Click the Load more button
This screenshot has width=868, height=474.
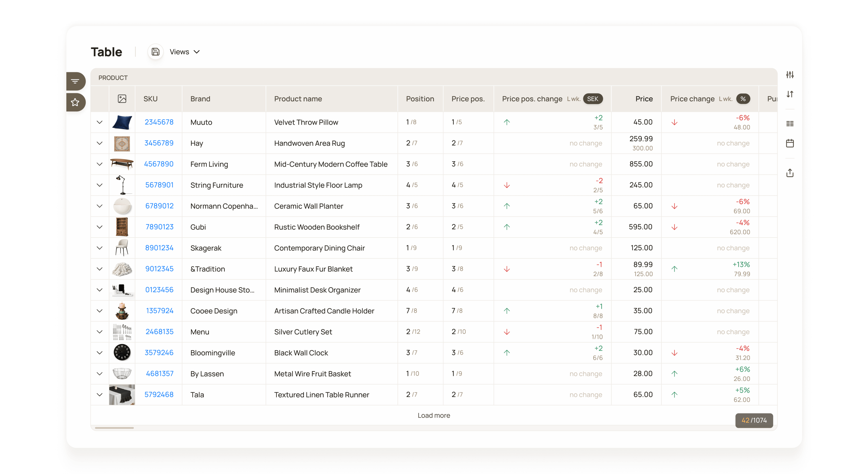pos(434,415)
